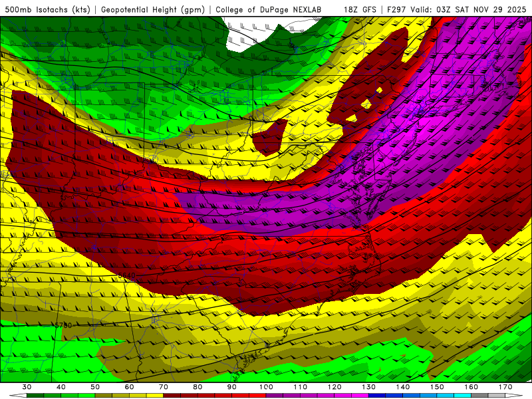
Task: Click the 50 kt legend value
Action: pos(95,387)
